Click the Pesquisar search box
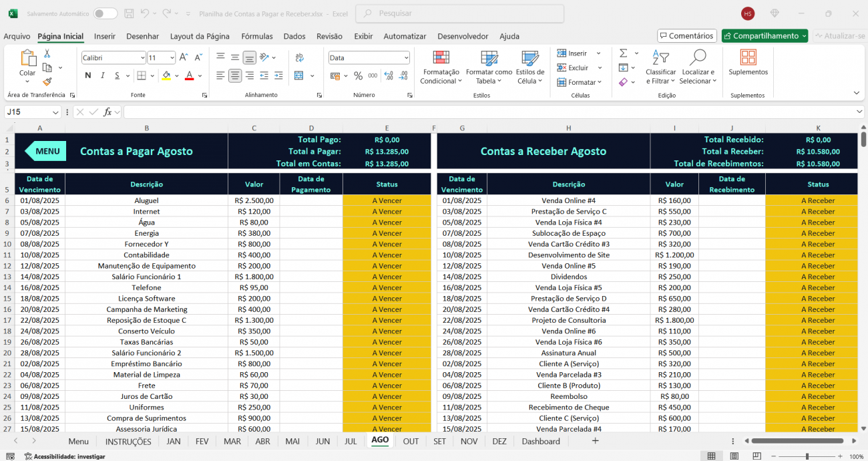The image size is (868, 461). point(460,13)
